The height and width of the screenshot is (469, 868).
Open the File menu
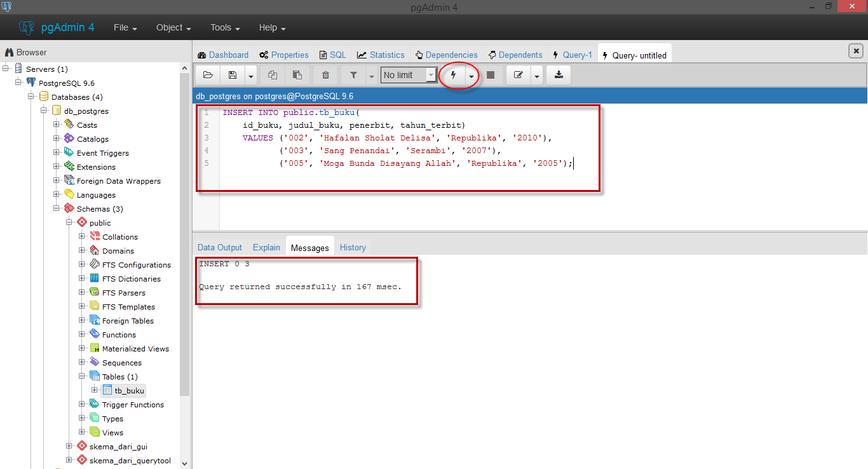point(125,27)
